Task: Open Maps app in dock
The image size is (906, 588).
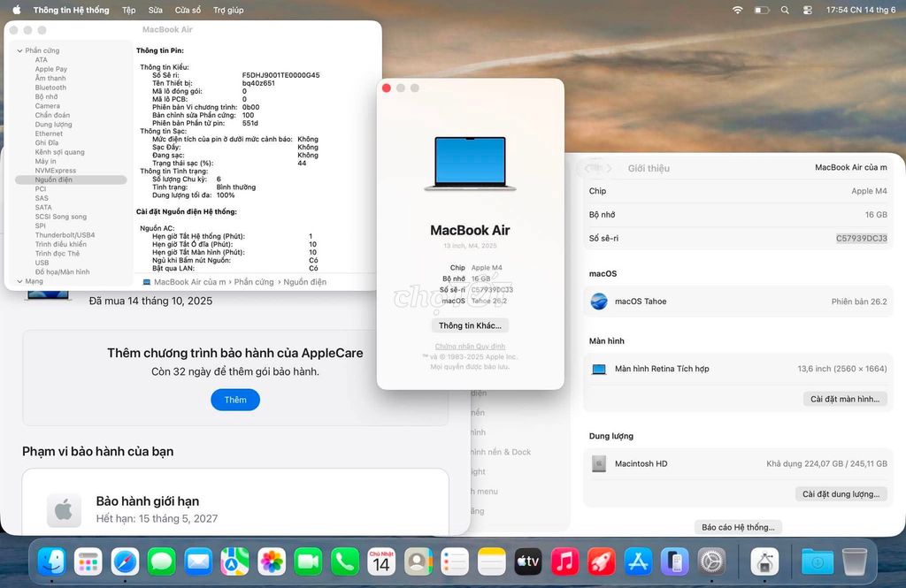Action: (234, 561)
